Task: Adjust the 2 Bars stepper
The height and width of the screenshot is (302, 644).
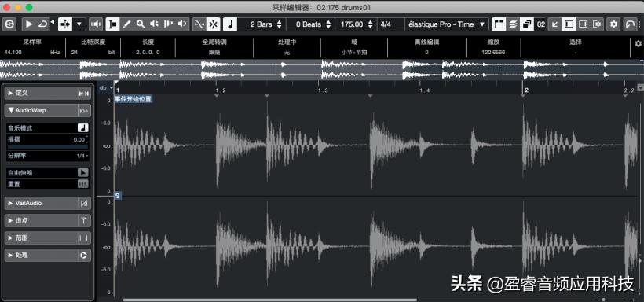Action: [280, 24]
